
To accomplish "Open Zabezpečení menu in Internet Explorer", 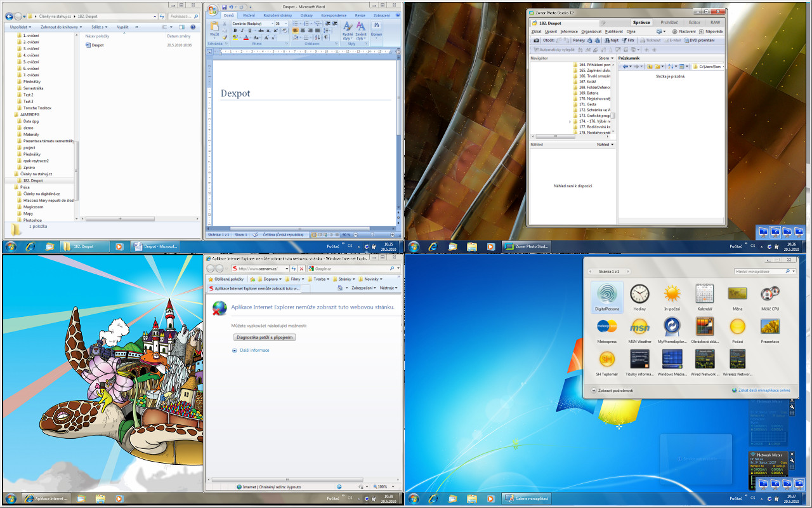I will [x=365, y=288].
